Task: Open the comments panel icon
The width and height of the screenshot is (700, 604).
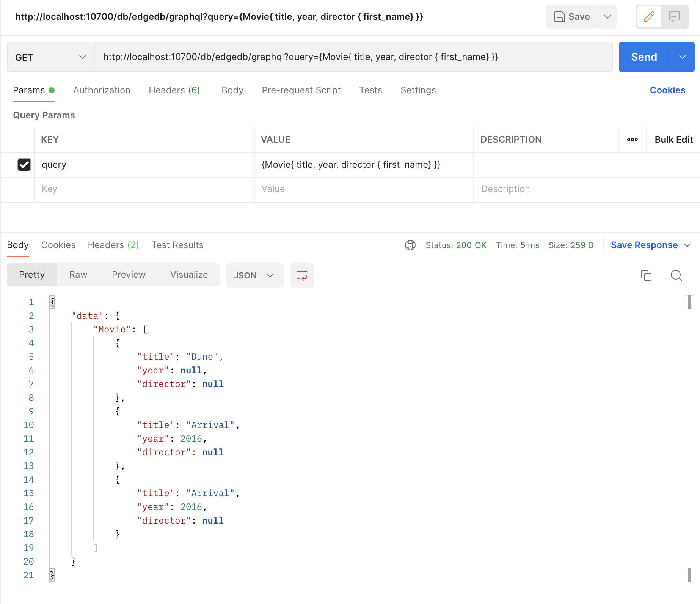Action: click(674, 17)
